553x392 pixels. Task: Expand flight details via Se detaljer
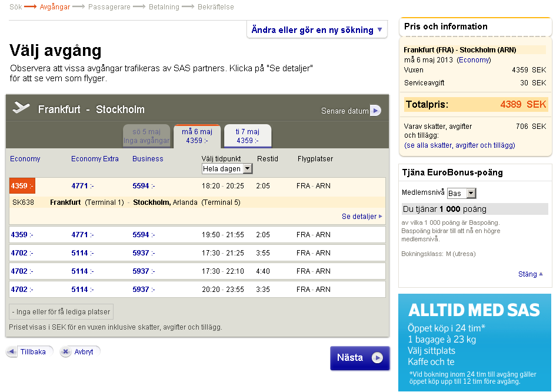point(362,217)
